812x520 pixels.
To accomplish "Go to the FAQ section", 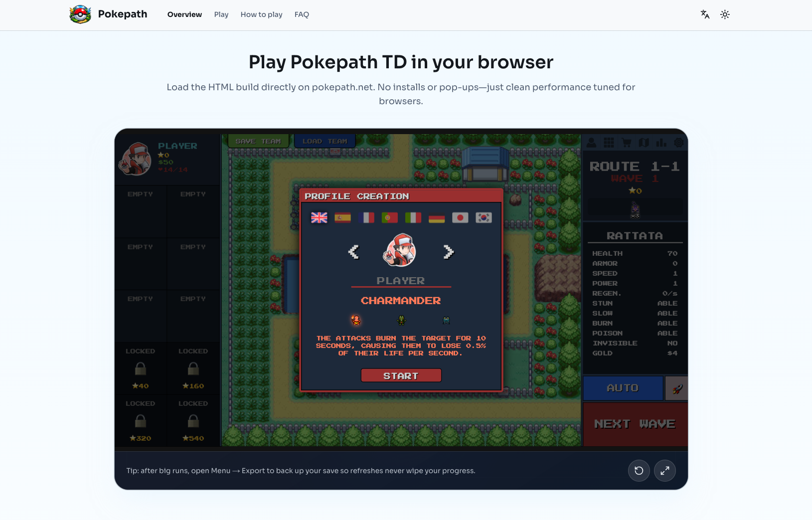I will (302, 14).
